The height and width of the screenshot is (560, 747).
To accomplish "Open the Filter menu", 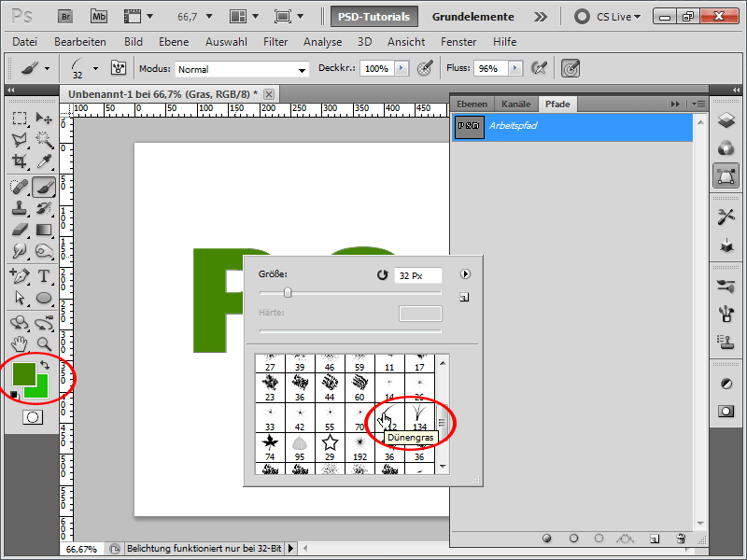I will tap(275, 42).
